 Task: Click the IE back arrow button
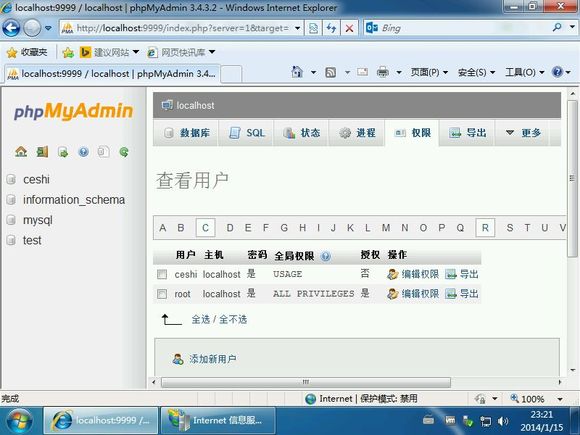point(11,28)
